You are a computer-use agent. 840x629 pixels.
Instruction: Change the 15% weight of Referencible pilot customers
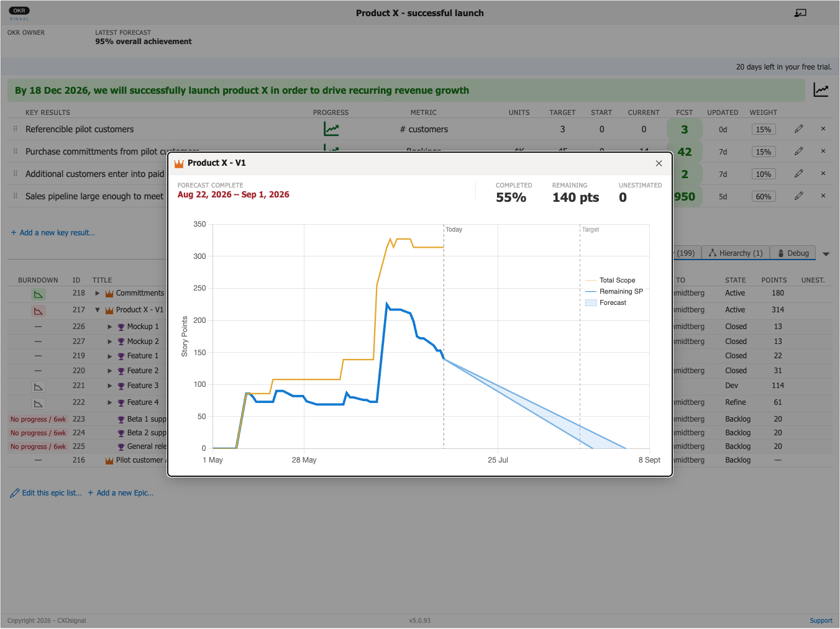(764, 130)
